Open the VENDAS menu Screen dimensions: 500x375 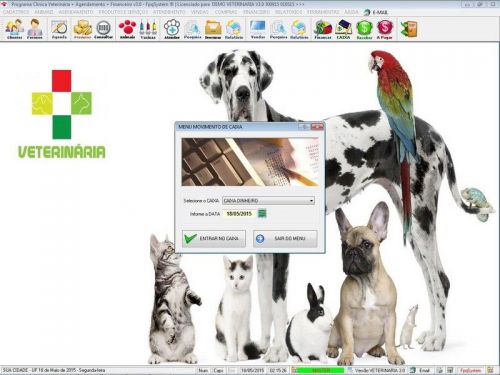200,12
